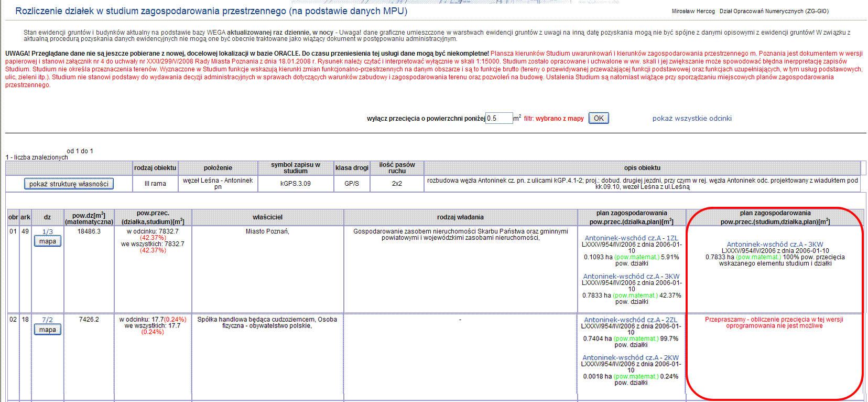Click the 'kGPS.3.09' studium symbol cell
This screenshot has width=868, height=402.
pos(295,184)
